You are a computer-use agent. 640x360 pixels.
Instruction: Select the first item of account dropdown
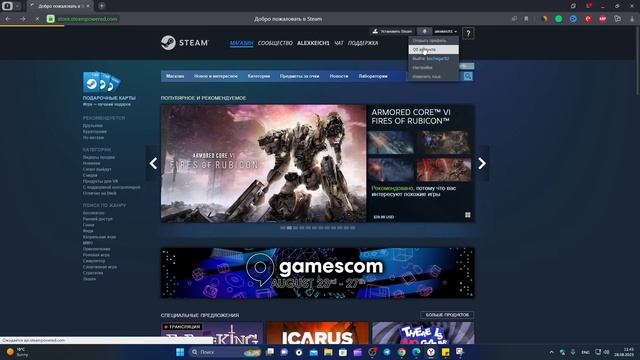pyautogui.click(x=433, y=40)
